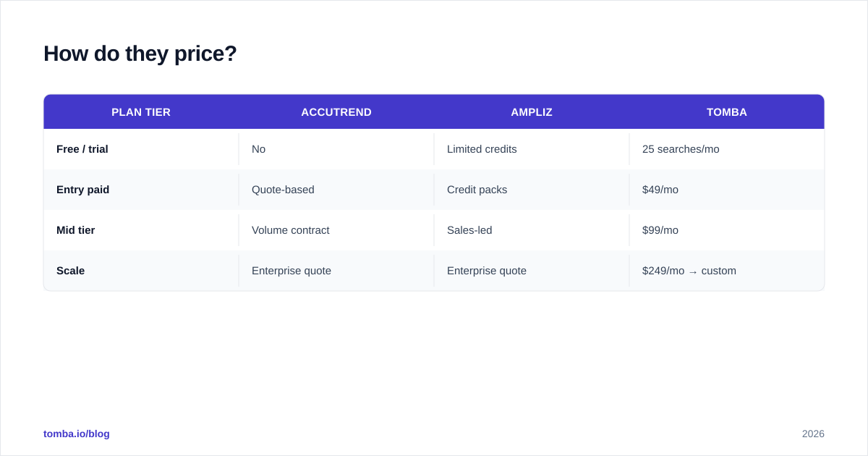Image resolution: width=868 pixels, height=456 pixels.
Task: Click the '25 searches/mo' cell
Action: [727, 149]
